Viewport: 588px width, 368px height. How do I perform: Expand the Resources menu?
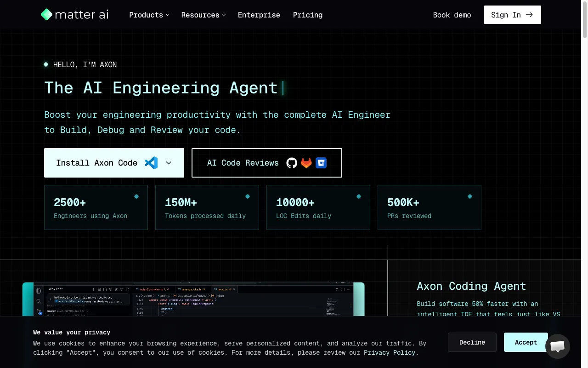click(204, 15)
